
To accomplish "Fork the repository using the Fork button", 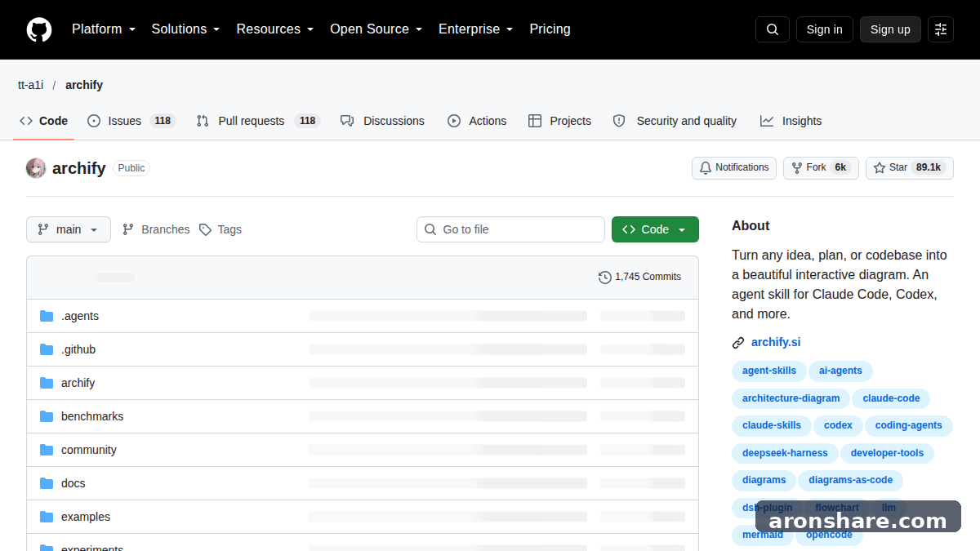I will (x=821, y=168).
